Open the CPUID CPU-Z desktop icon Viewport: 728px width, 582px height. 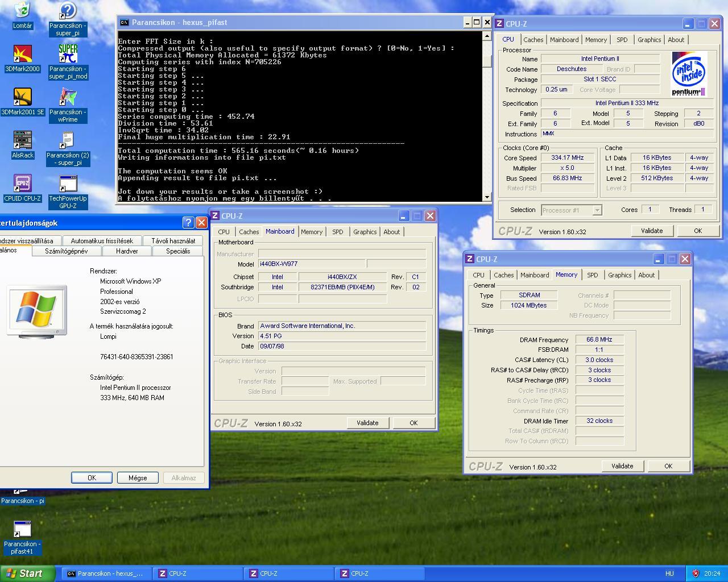tap(22, 188)
